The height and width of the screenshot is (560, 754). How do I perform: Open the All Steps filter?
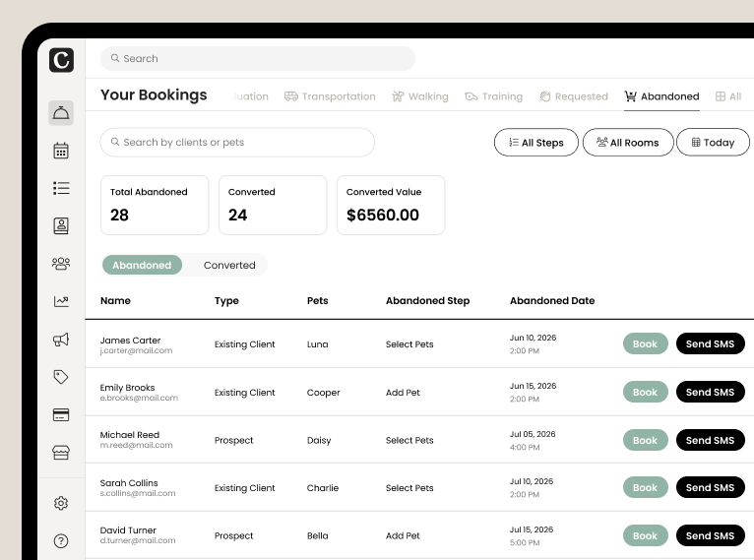tap(536, 143)
